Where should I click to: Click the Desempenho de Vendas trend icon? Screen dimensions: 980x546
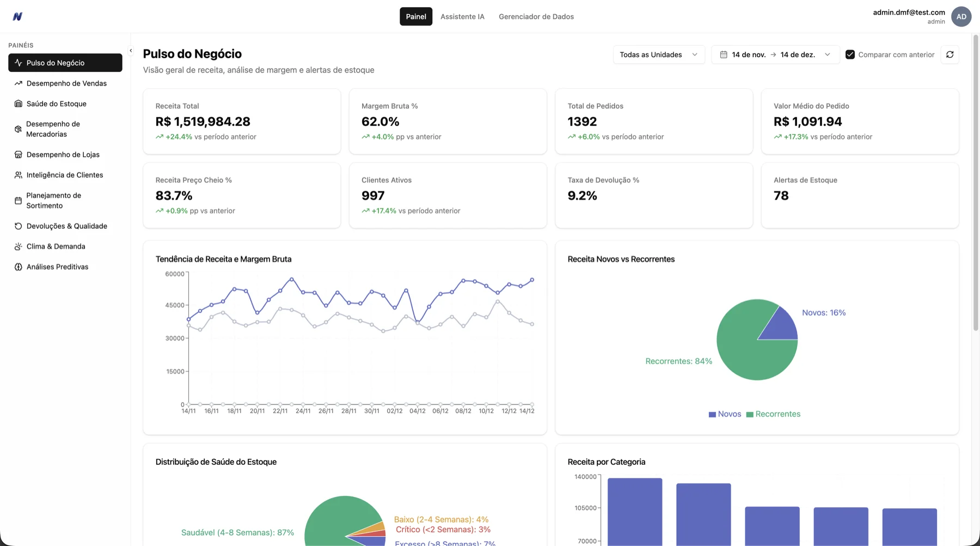coord(18,83)
